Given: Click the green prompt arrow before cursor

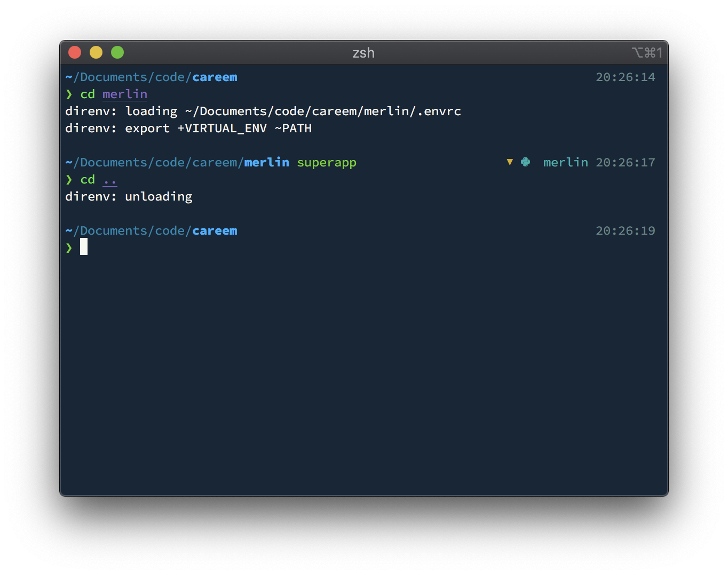Looking at the screenshot, I should pos(69,247).
